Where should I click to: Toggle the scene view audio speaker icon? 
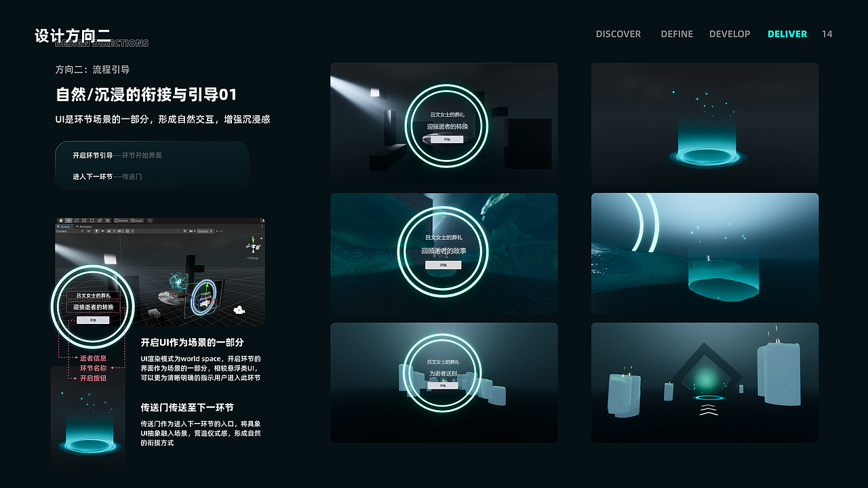[x=102, y=232]
